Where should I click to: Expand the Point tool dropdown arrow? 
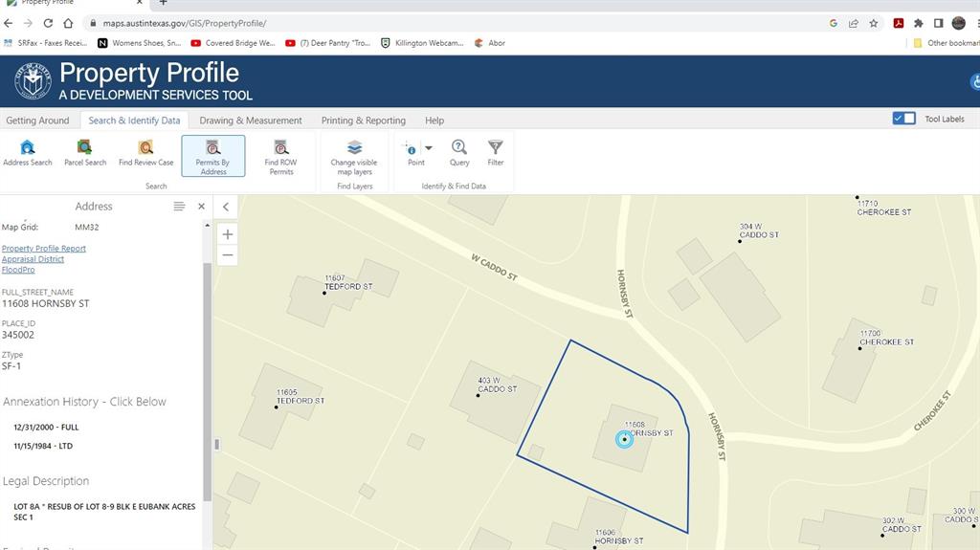429,148
